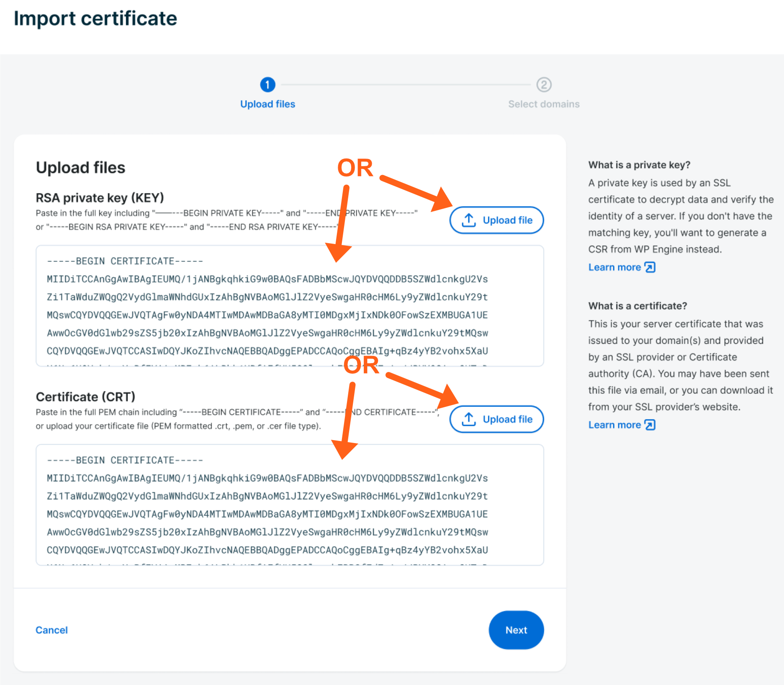Click the upload arrow icon beside RSA private key
The height and width of the screenshot is (685, 784).
(468, 220)
